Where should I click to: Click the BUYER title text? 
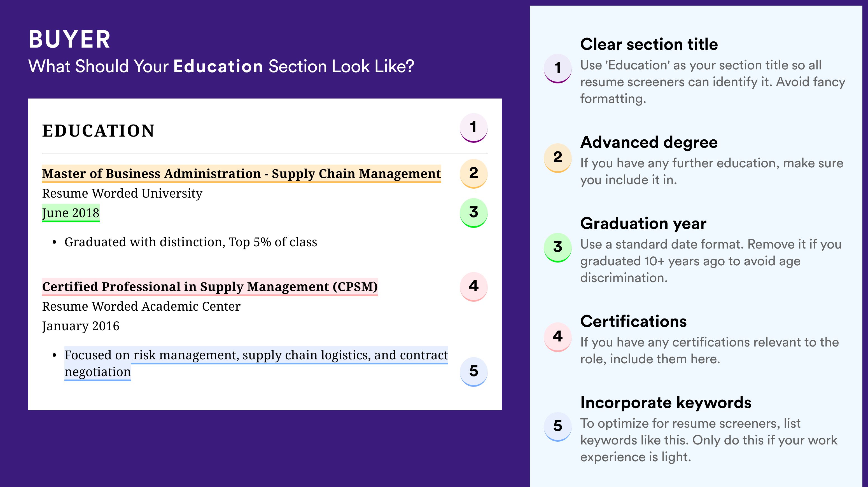pos(69,39)
